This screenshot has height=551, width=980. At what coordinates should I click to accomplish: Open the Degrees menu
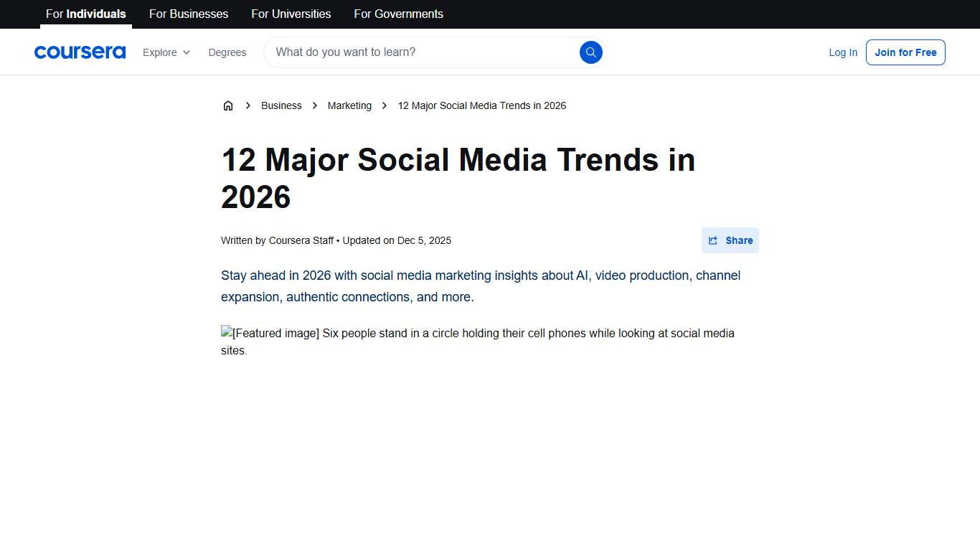(x=227, y=52)
